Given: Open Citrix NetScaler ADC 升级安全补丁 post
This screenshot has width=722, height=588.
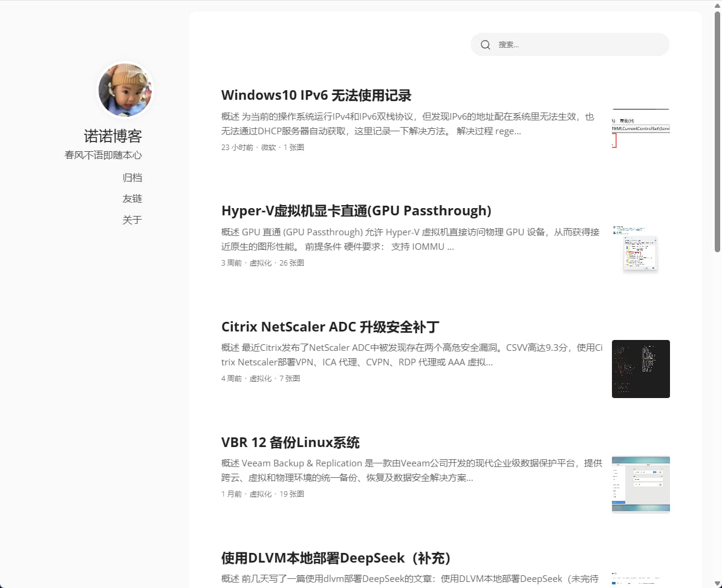Looking at the screenshot, I should click(331, 327).
